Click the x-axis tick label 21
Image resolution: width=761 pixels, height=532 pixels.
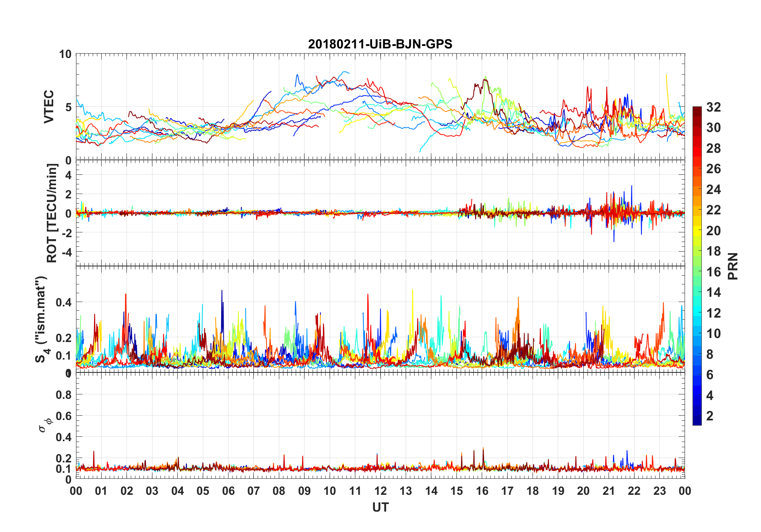[x=609, y=491]
